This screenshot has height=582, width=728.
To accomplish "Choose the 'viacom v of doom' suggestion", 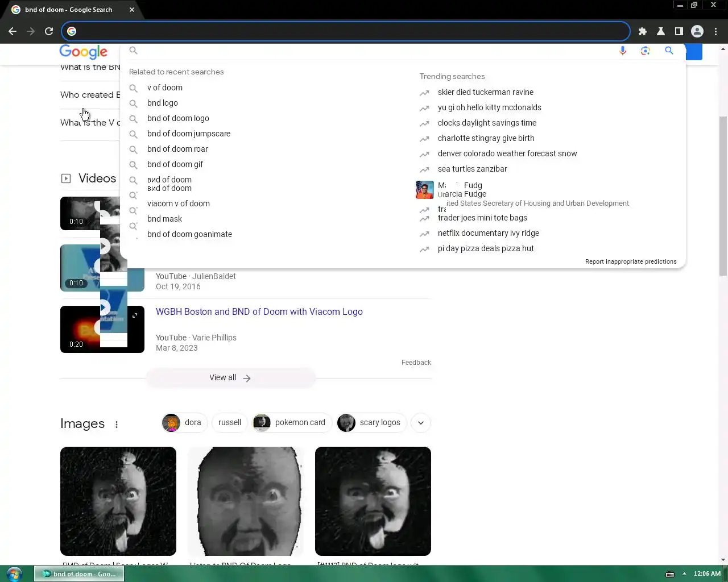I will 179,203.
